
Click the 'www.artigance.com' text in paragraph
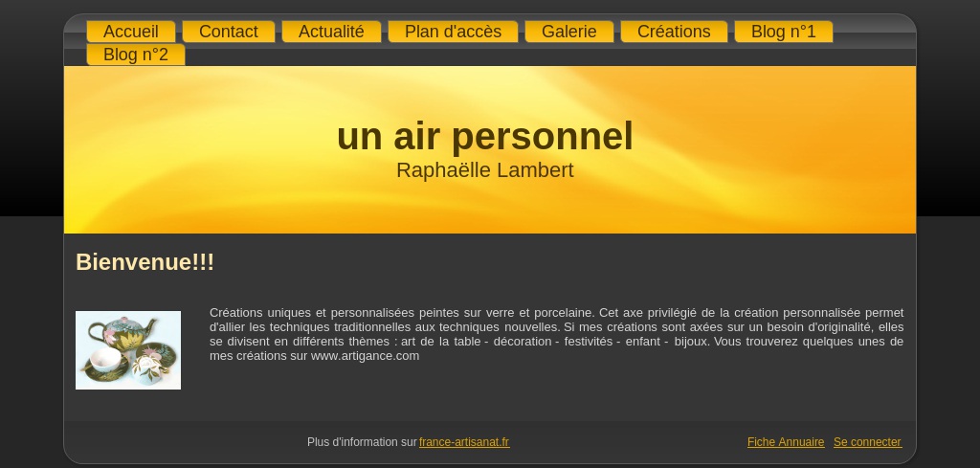pos(365,355)
